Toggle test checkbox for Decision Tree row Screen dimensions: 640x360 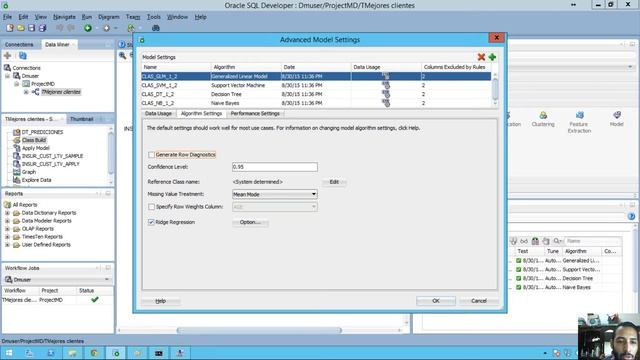pyautogui.click(x=518, y=278)
